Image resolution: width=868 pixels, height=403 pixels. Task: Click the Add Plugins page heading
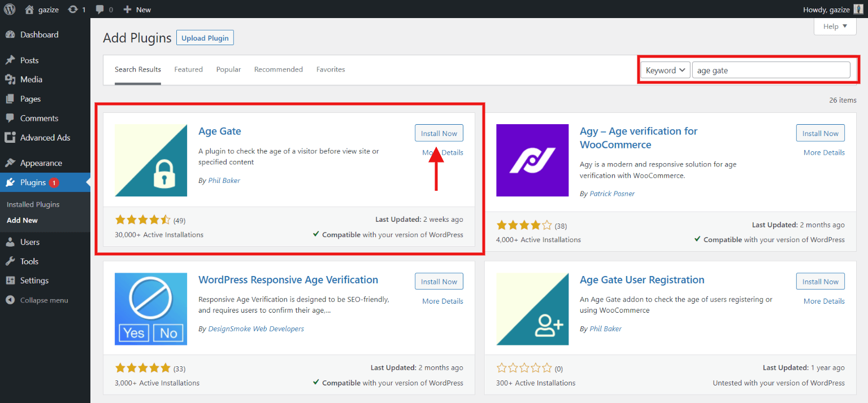point(137,38)
